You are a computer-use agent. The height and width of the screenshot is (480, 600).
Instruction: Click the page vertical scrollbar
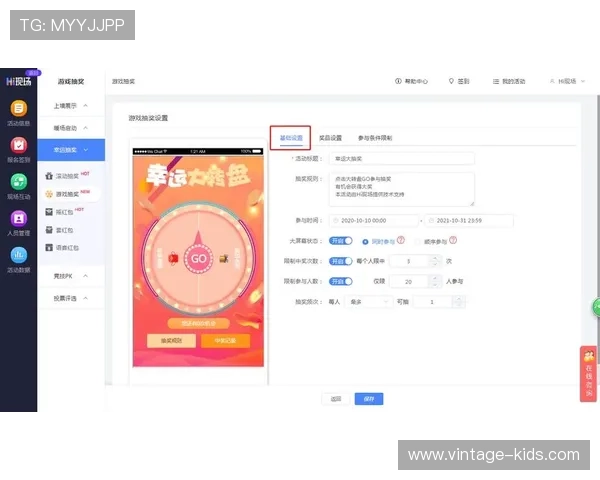tap(598, 230)
